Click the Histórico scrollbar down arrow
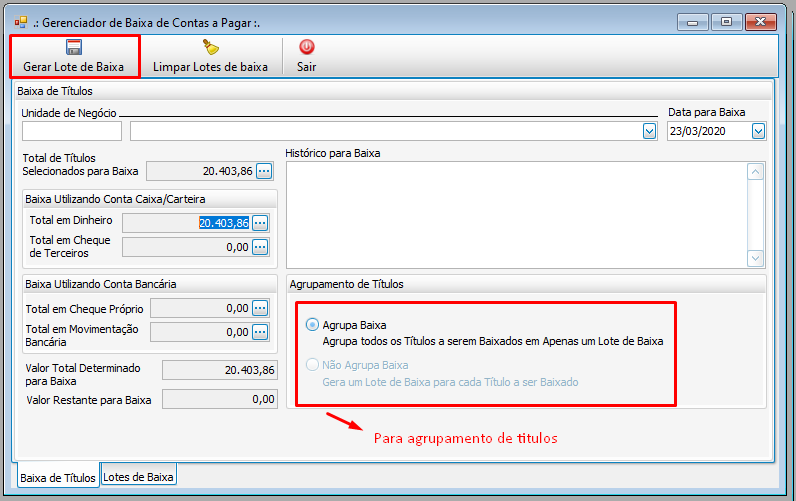The image size is (796, 501). (755, 258)
